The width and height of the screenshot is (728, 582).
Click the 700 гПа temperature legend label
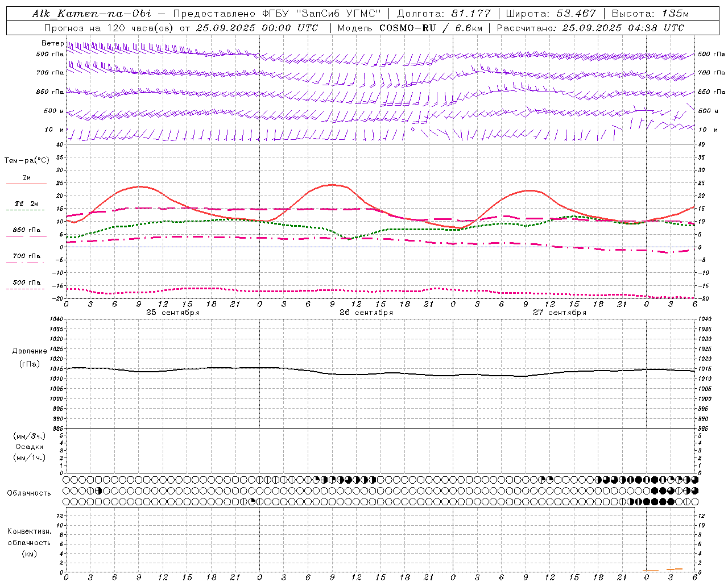click(x=27, y=256)
